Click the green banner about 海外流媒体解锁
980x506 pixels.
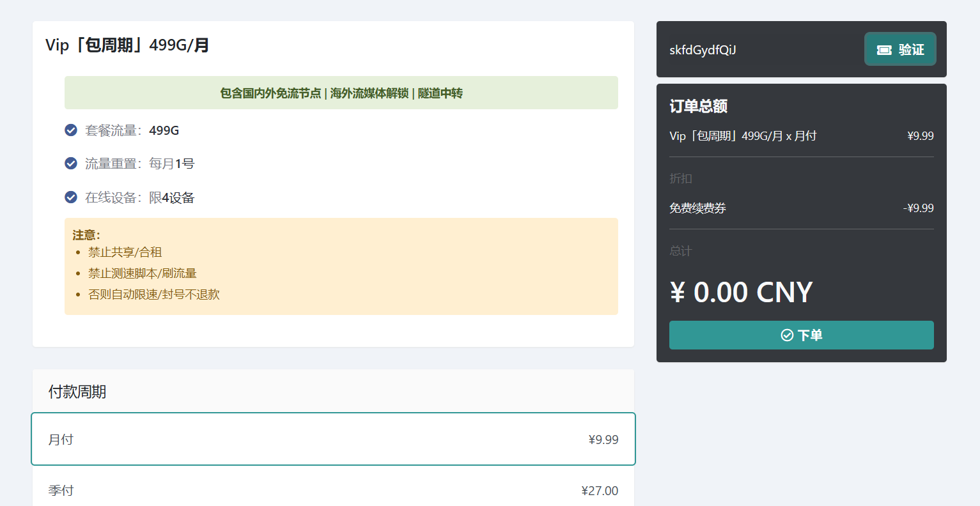pos(341,93)
